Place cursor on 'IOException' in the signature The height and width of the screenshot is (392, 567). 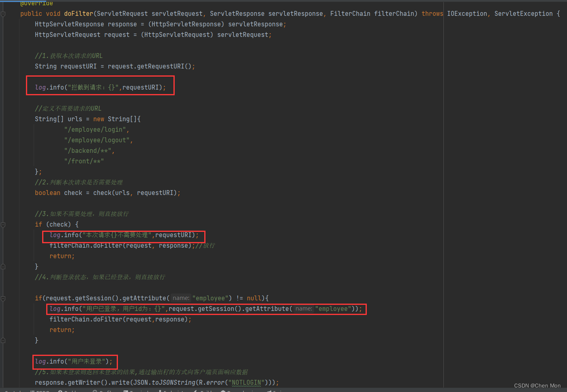point(467,14)
